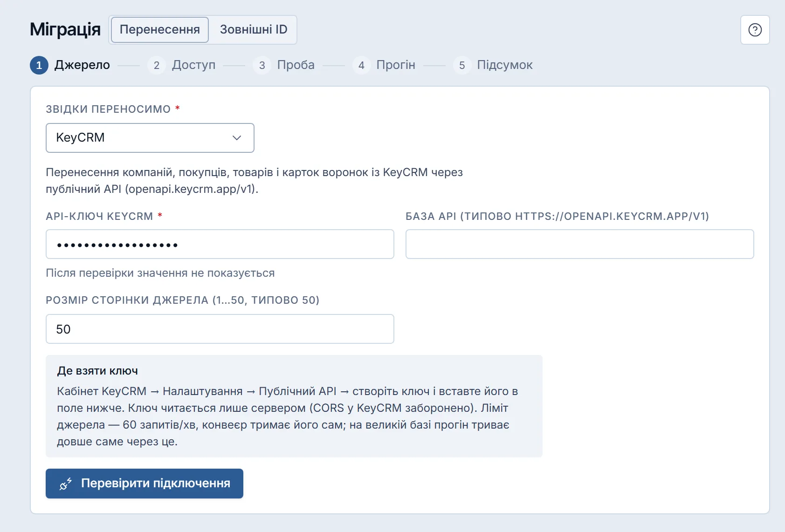Click the Кабінет KeyCRM instructions paragraph
The image size is (785, 532).
(x=288, y=416)
